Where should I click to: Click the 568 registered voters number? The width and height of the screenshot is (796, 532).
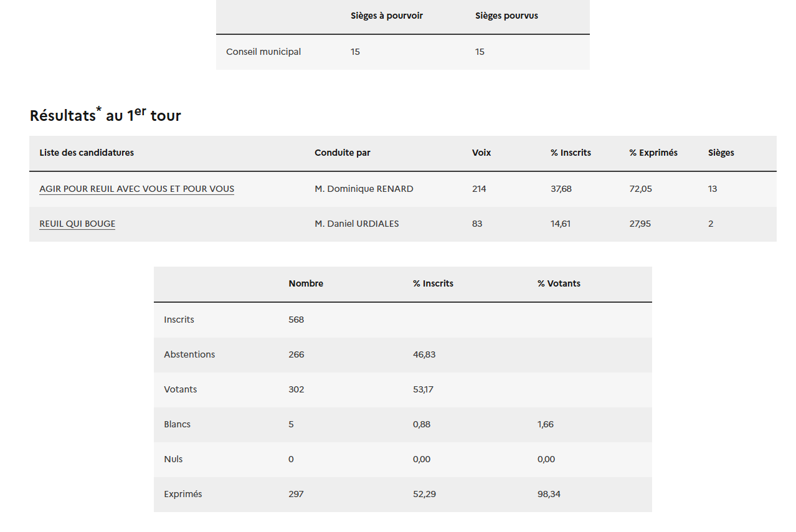coord(296,320)
